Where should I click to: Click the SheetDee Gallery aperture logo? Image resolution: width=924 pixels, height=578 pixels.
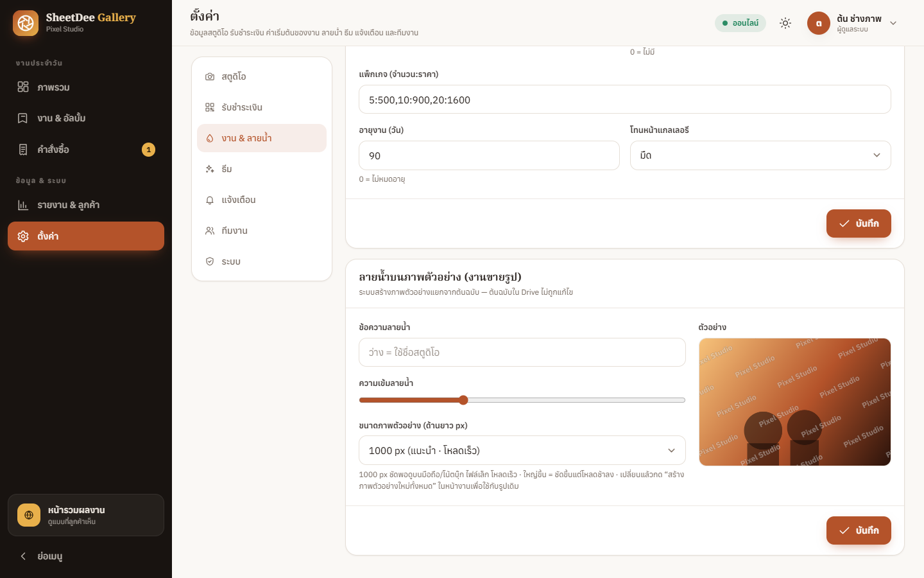(x=26, y=23)
